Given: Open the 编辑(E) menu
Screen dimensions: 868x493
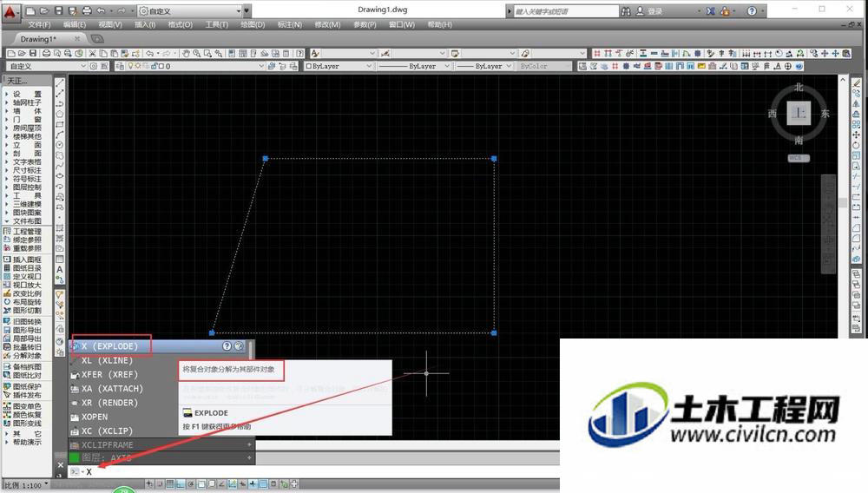Looking at the screenshot, I should point(74,25).
